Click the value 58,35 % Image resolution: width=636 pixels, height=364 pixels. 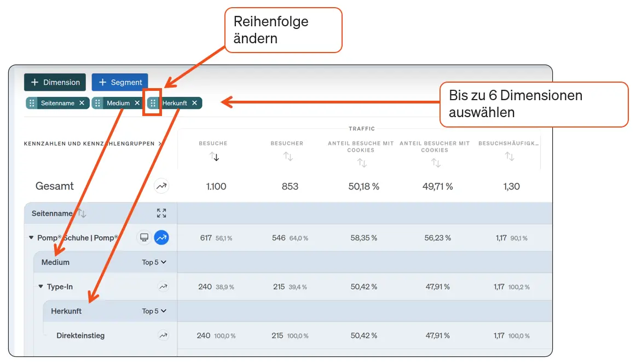[364, 238]
